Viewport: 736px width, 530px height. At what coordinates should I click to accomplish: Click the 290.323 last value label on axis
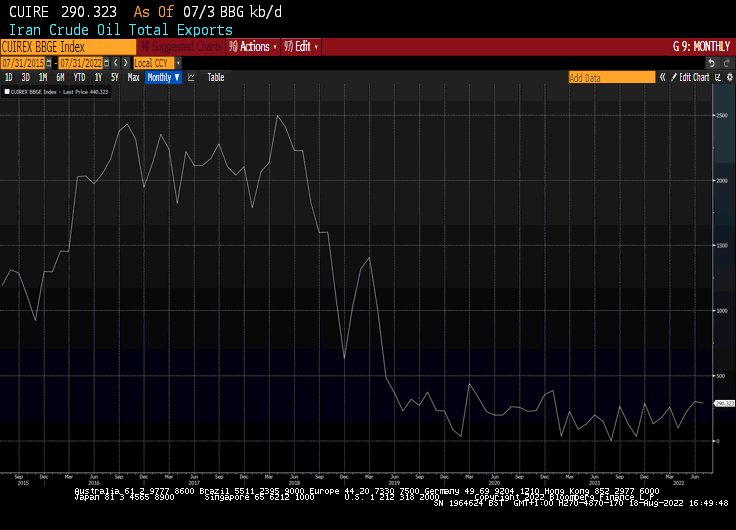(x=724, y=404)
